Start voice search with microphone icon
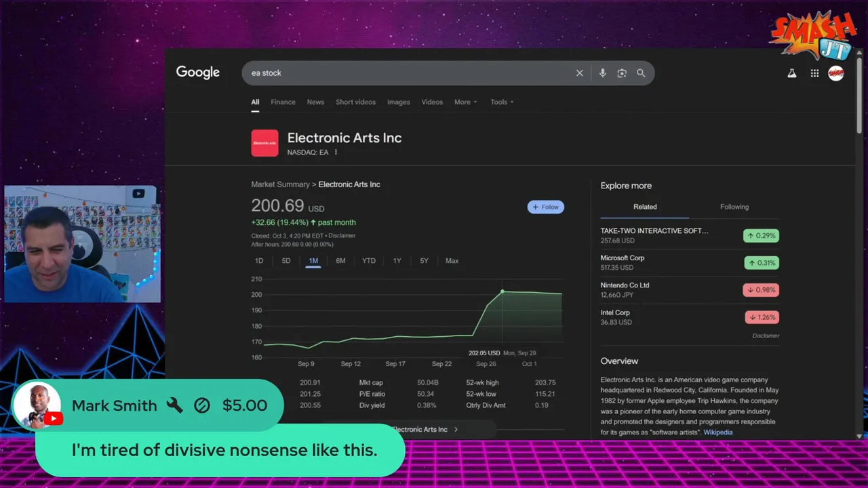This screenshot has height=488, width=868. 602,73
